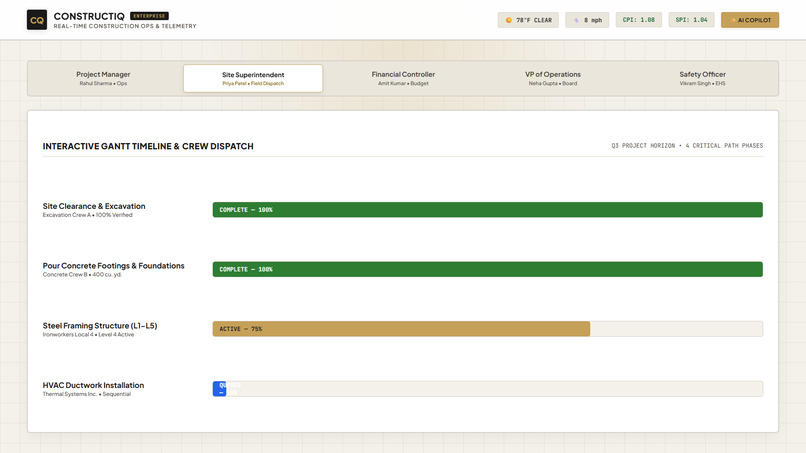
Task: Click the SPI: 1.04 indicator
Action: (691, 20)
